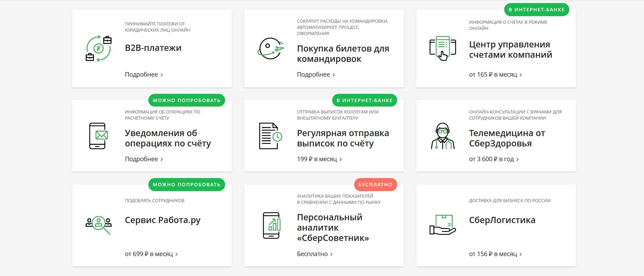Screen dimensions: 644x276
Task: Open the Сервис Работа.ру title
Action: pyautogui.click(x=162, y=220)
